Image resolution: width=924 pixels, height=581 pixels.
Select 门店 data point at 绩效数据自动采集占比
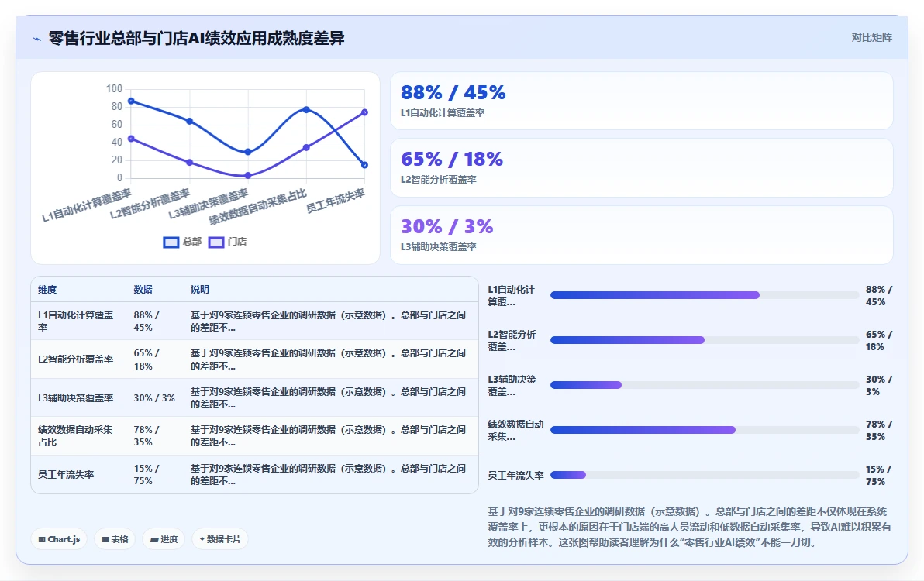[306, 148]
